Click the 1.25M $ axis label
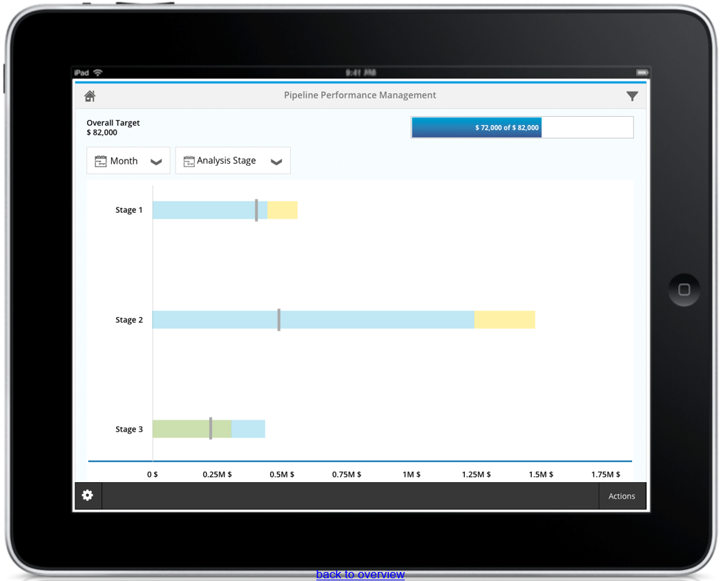Image resolution: width=728 pixels, height=581 pixels. [476, 474]
